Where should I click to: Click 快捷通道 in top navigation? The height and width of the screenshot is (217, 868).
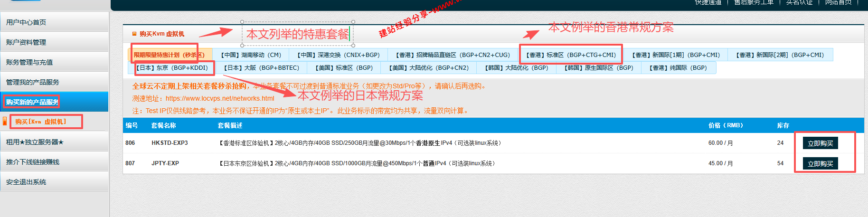coord(708,2)
